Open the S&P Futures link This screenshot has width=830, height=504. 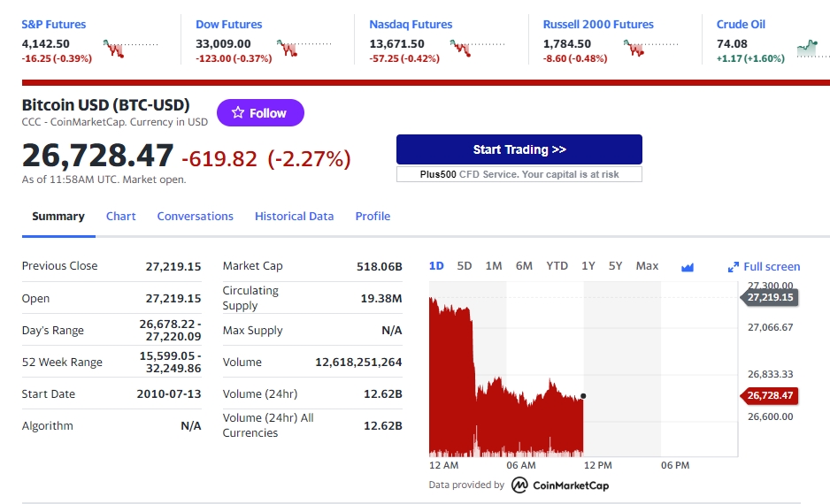(x=53, y=25)
